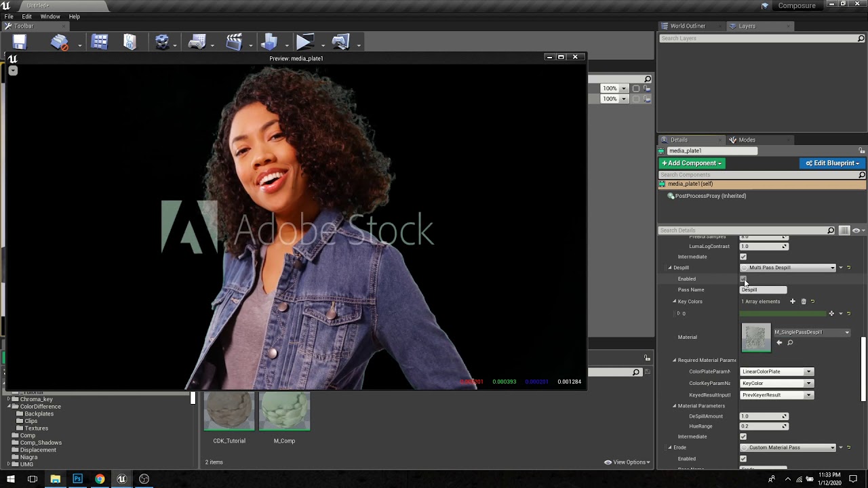The width and height of the screenshot is (868, 488).
Task: Open the Help menu
Action: pos(75,16)
